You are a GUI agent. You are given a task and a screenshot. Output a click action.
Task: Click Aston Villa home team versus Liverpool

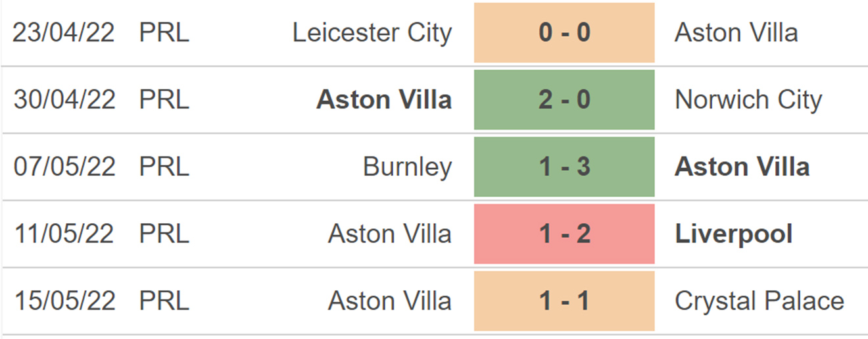[390, 234]
